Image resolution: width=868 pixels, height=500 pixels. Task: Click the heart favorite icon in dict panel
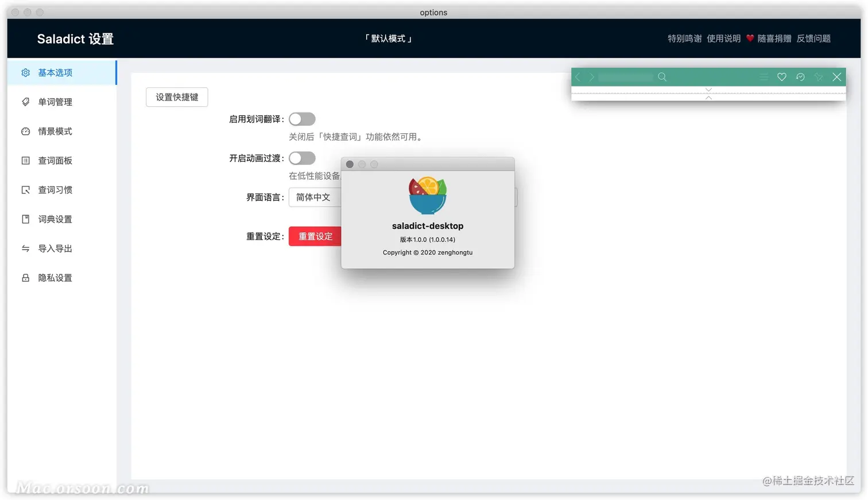pos(782,77)
